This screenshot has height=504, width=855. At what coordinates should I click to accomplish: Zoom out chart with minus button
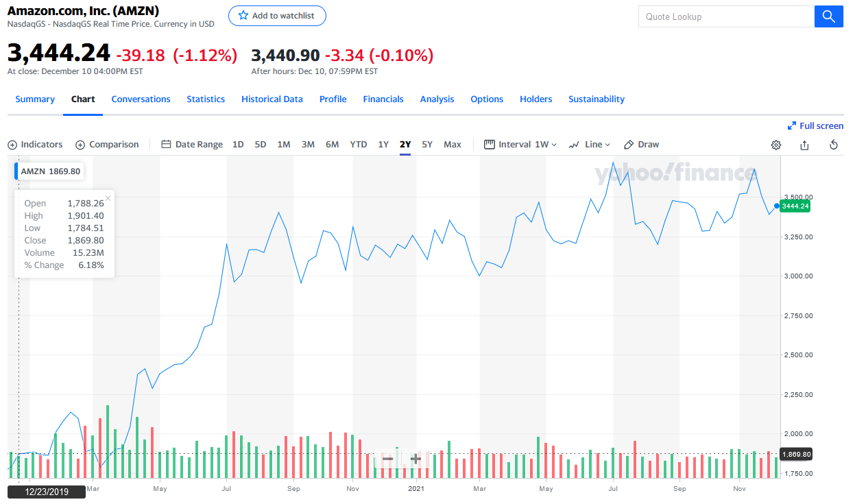(388, 459)
